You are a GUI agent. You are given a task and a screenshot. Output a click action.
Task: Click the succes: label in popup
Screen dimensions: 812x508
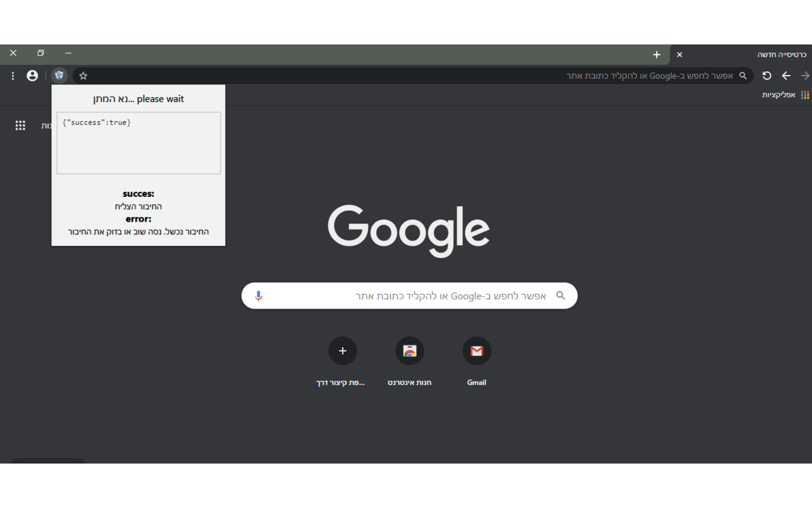tap(138, 194)
